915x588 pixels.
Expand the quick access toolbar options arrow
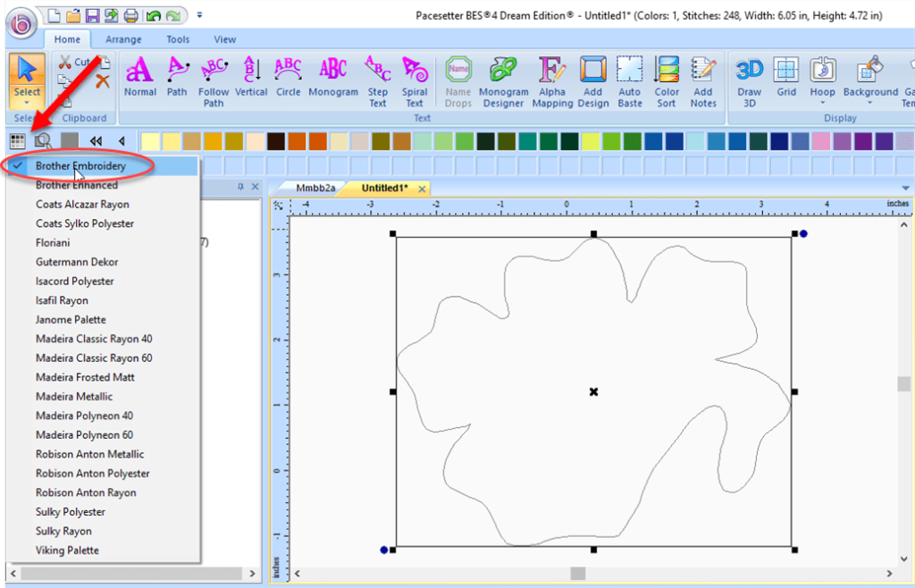coord(199,14)
